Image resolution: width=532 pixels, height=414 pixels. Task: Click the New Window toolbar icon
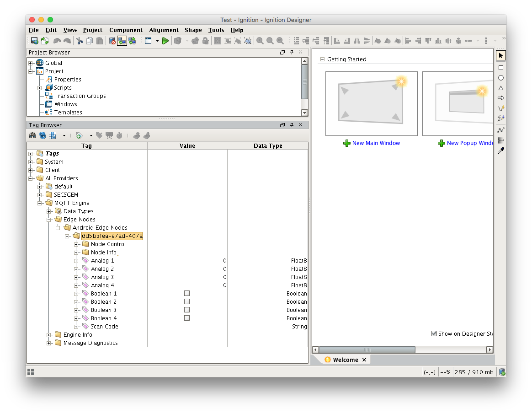click(148, 41)
